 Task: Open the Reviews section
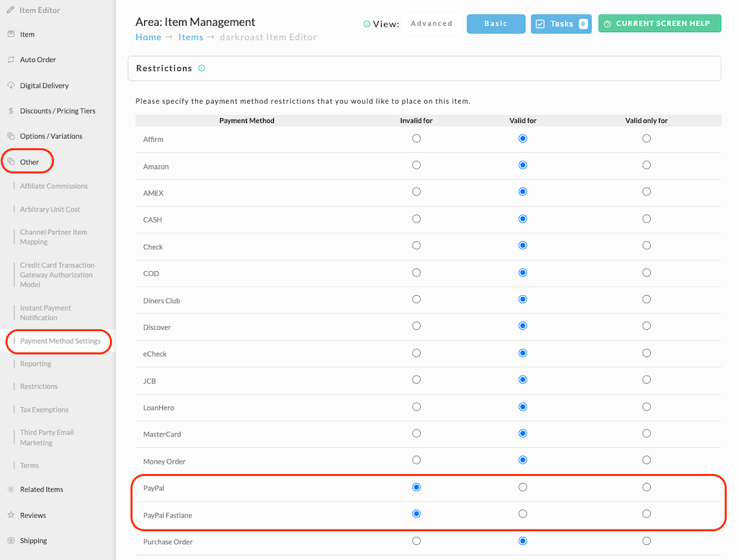33,515
